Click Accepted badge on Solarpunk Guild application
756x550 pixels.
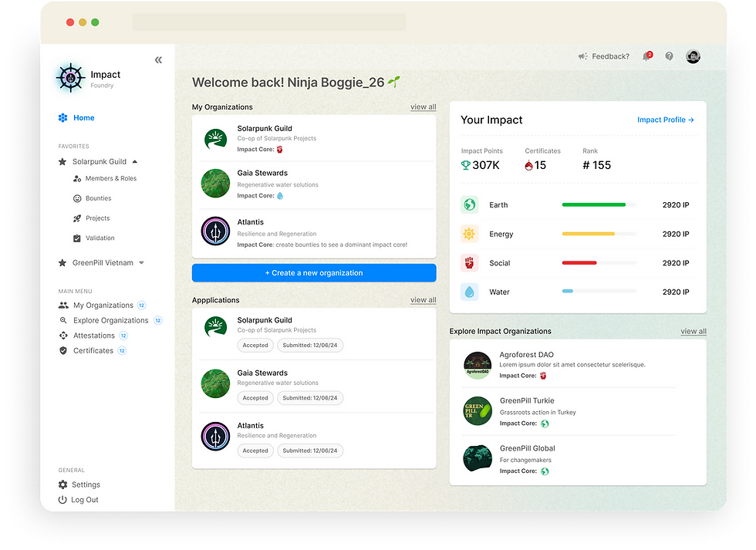tap(255, 345)
